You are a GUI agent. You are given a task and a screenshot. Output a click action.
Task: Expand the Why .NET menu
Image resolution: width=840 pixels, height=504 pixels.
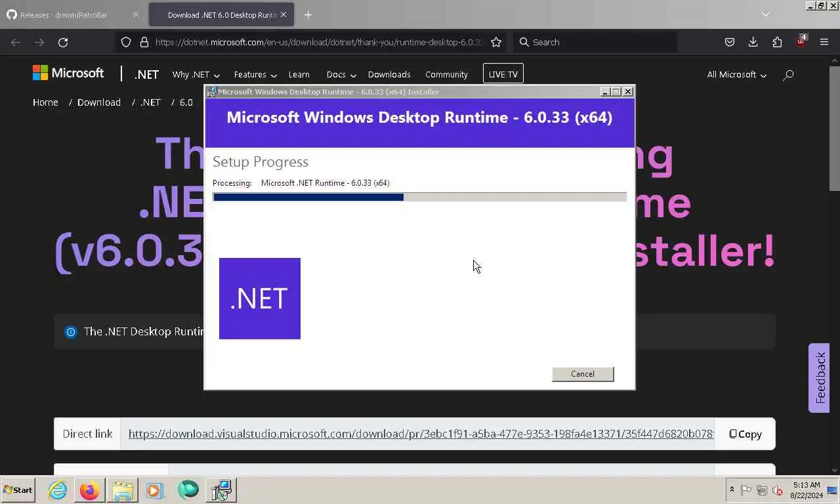(x=196, y=75)
